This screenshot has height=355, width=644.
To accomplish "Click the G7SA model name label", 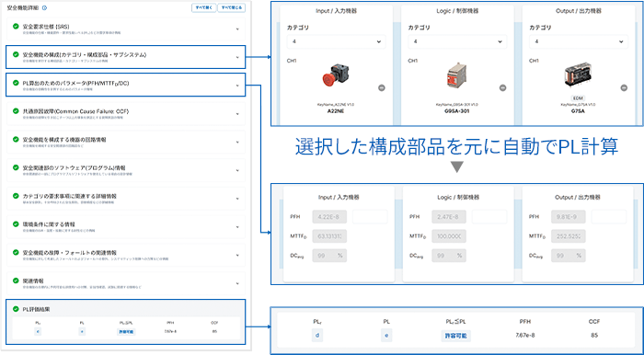I will [579, 110].
